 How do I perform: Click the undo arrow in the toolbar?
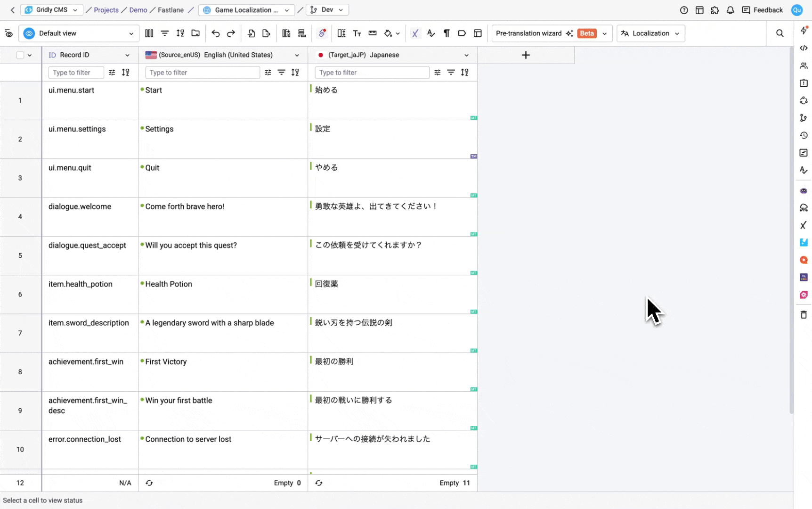(215, 33)
